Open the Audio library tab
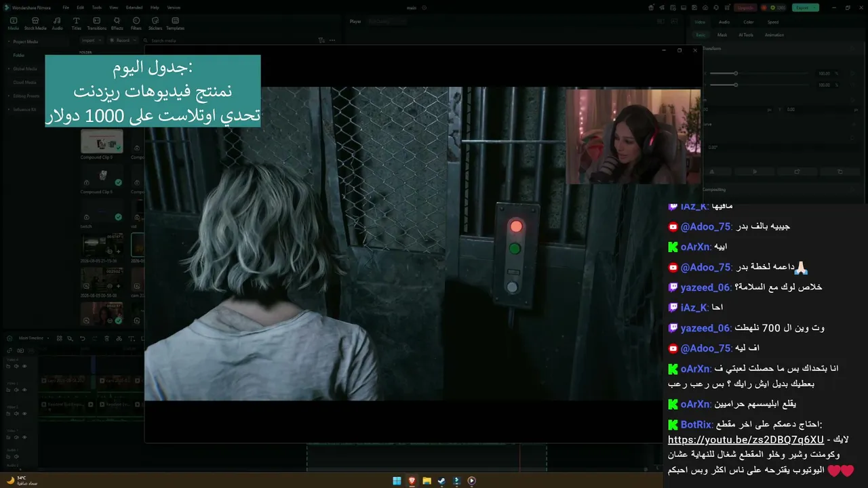 pyautogui.click(x=57, y=24)
